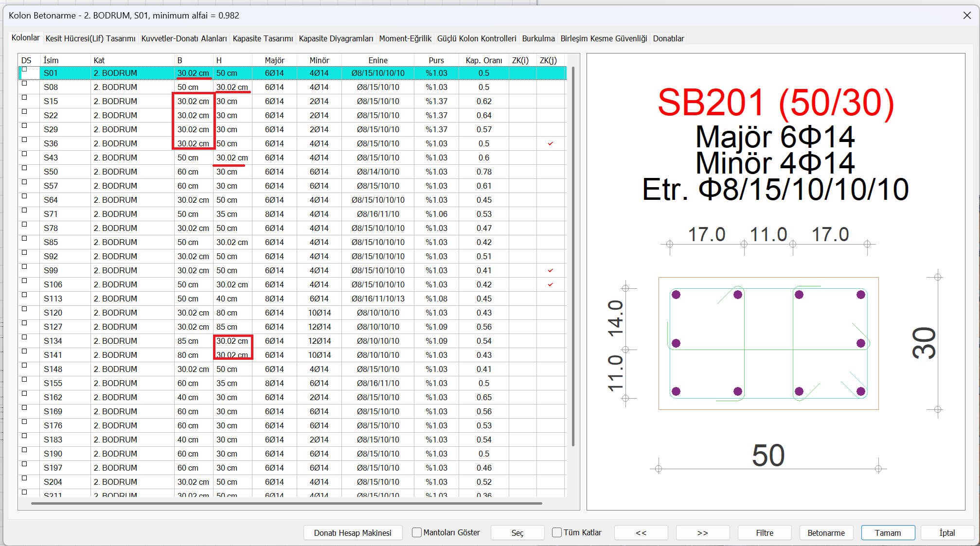Click the next column button >>
Screen dimensions: 980x546
coord(702,533)
